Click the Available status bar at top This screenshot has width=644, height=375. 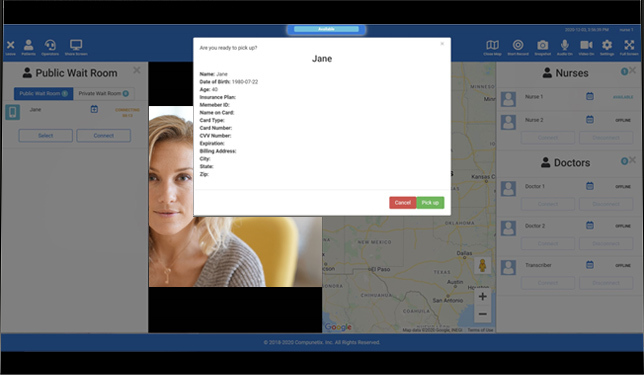[326, 29]
